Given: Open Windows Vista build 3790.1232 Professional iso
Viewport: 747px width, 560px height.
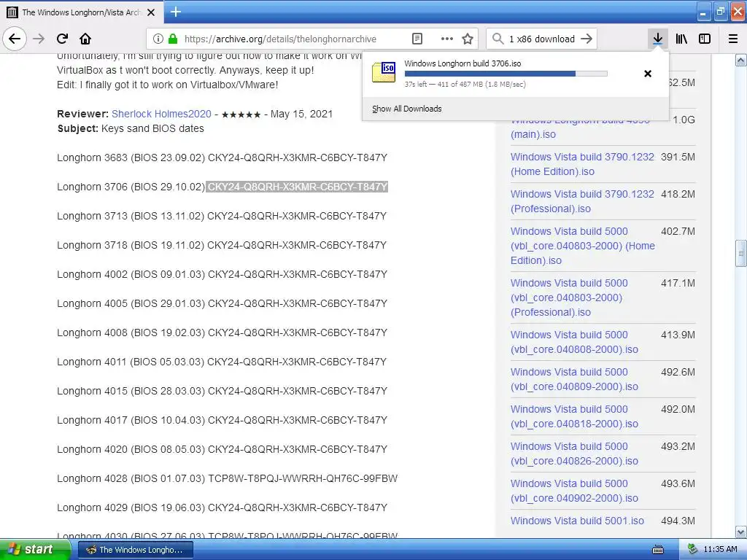Looking at the screenshot, I should tap(582, 201).
